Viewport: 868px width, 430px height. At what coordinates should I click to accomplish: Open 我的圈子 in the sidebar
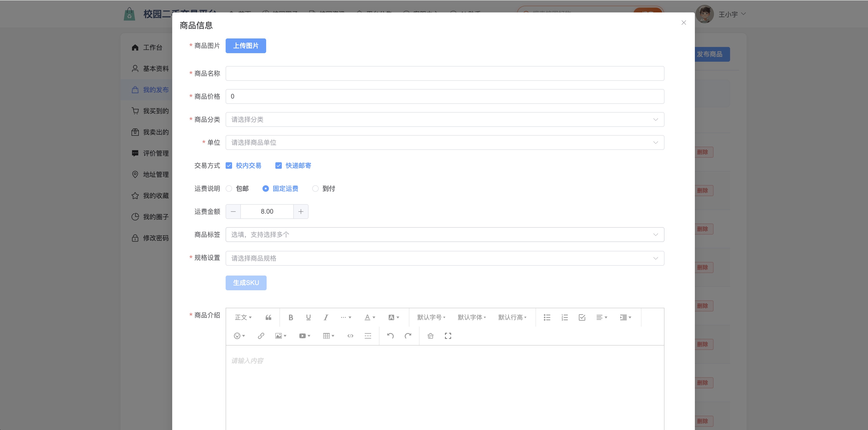147,217
